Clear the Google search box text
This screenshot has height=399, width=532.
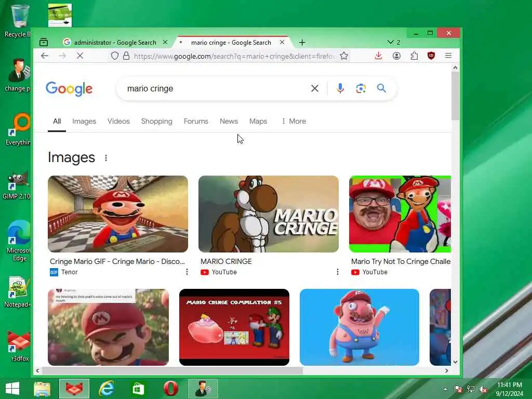point(314,88)
